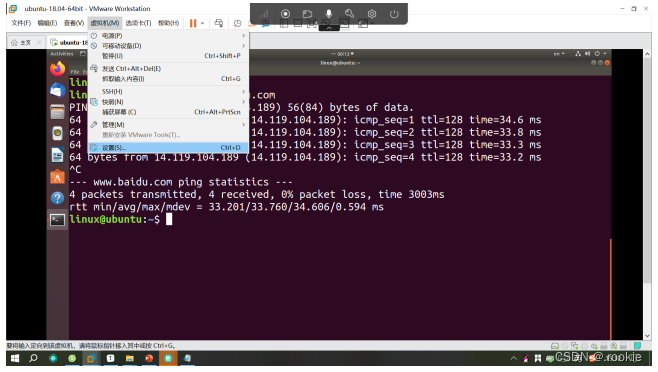This screenshot has height=372, width=658.
Task: Expand the 可移动设备(D) submenu
Action: 168,46
